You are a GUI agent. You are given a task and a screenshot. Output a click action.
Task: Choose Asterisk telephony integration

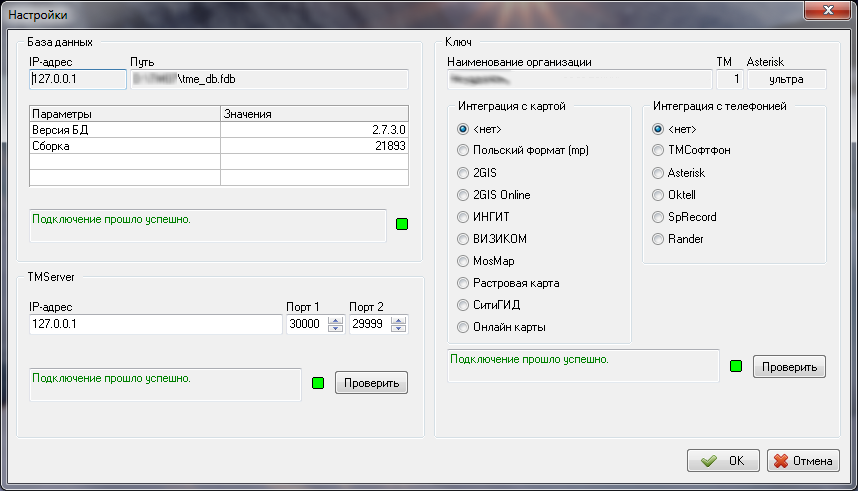[x=658, y=173]
